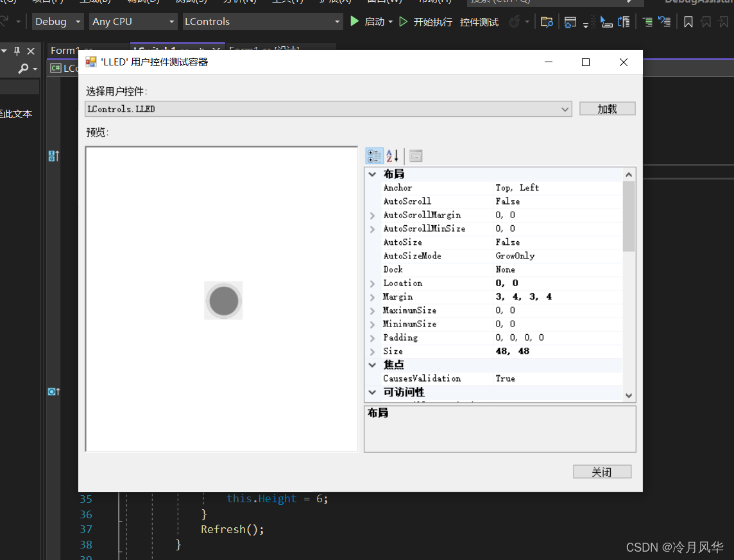Click the next bookmark icon
The image size is (734, 560).
tap(723, 22)
